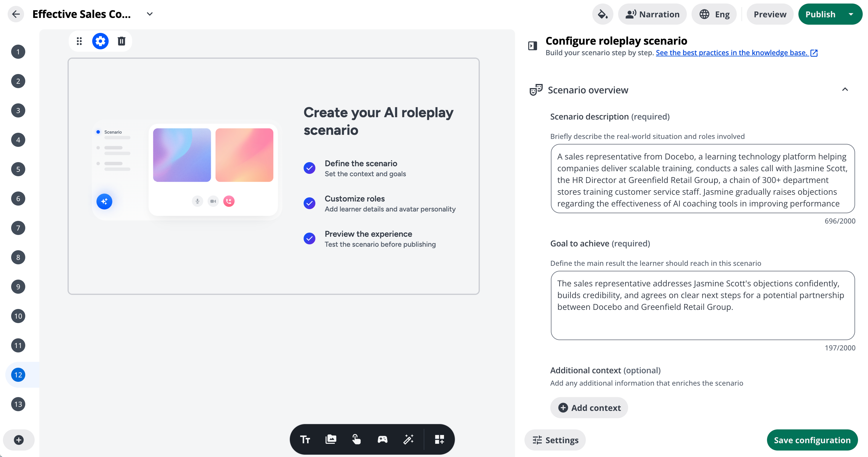Screen dimensions: 868x457
Task: Open the course title dropdown chevron
Action: 149,14
